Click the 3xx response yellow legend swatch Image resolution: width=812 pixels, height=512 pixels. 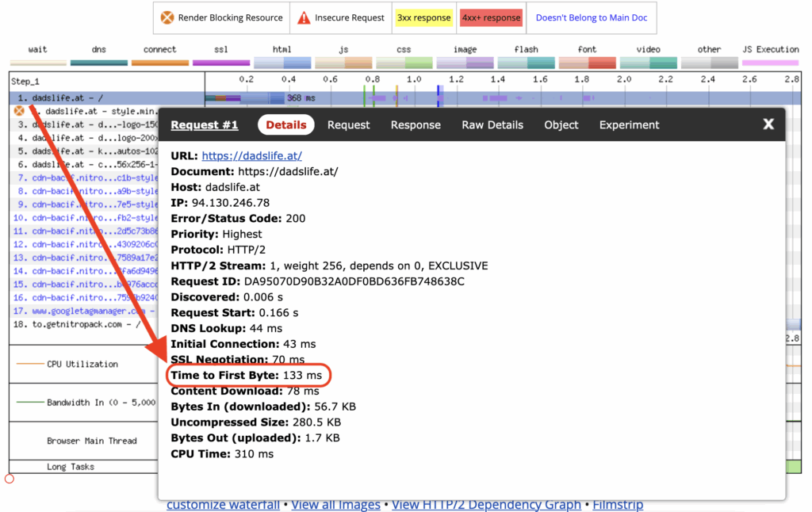coord(424,17)
